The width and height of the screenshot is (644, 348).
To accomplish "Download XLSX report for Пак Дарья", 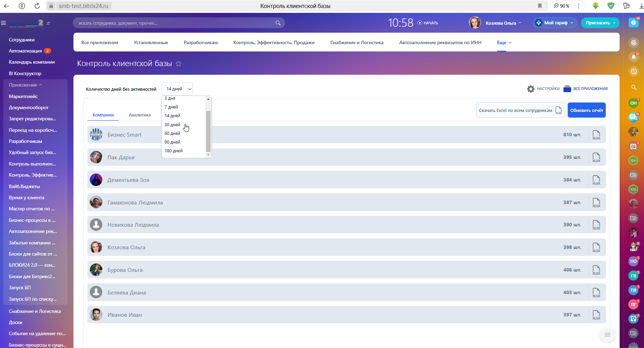I will click(596, 157).
